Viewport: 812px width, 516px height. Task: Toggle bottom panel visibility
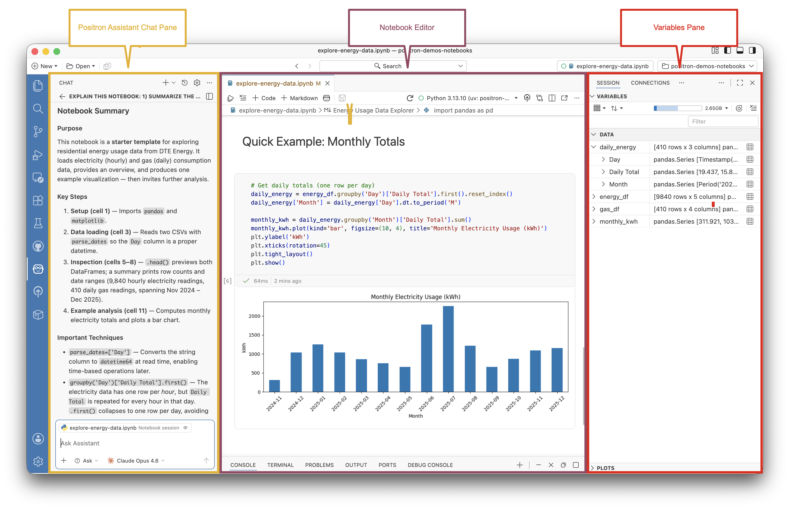point(740,51)
